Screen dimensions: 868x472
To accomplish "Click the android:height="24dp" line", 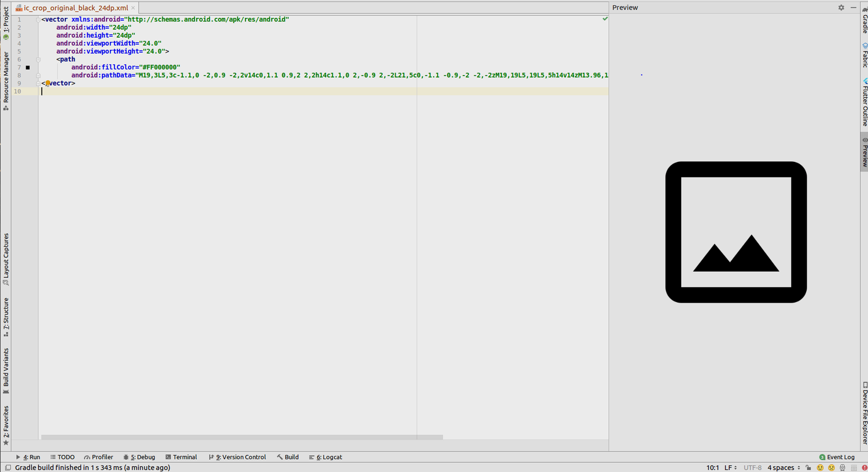I will pos(95,35).
